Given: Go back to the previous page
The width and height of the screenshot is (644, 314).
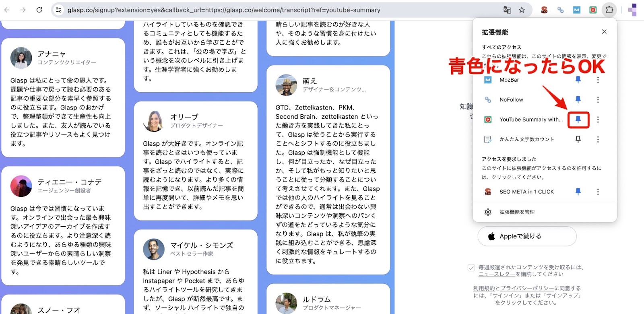Looking at the screenshot, I should point(7,10).
